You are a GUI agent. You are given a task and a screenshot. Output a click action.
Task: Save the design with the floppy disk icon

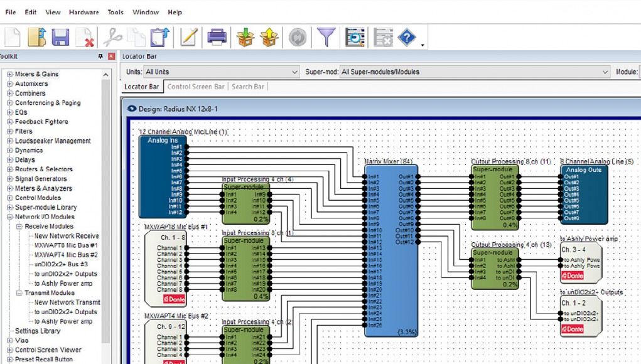pyautogui.click(x=60, y=37)
